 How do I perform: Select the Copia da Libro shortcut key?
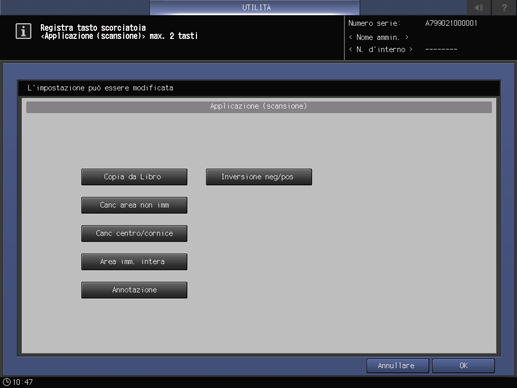[x=134, y=177]
